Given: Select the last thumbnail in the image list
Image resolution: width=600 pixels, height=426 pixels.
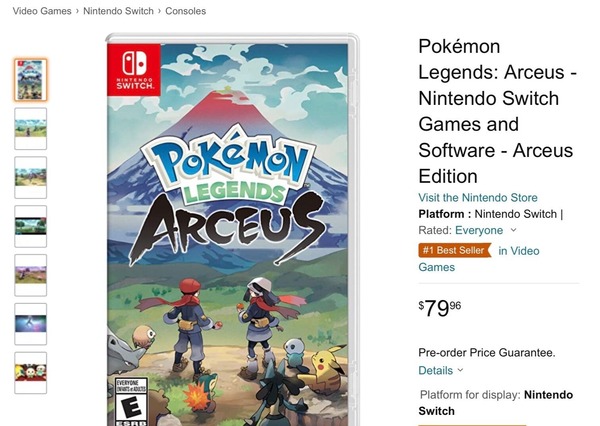Looking at the screenshot, I should coord(30,373).
